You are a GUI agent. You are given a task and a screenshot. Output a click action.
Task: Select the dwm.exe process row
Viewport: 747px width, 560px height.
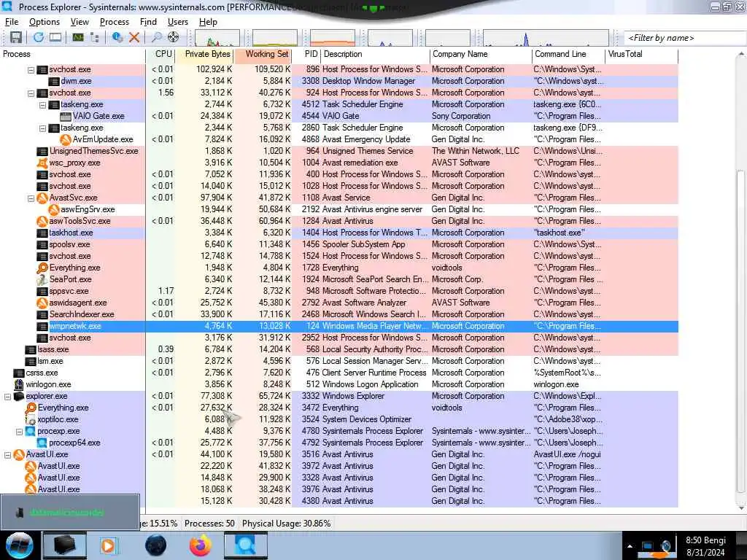(x=339, y=81)
